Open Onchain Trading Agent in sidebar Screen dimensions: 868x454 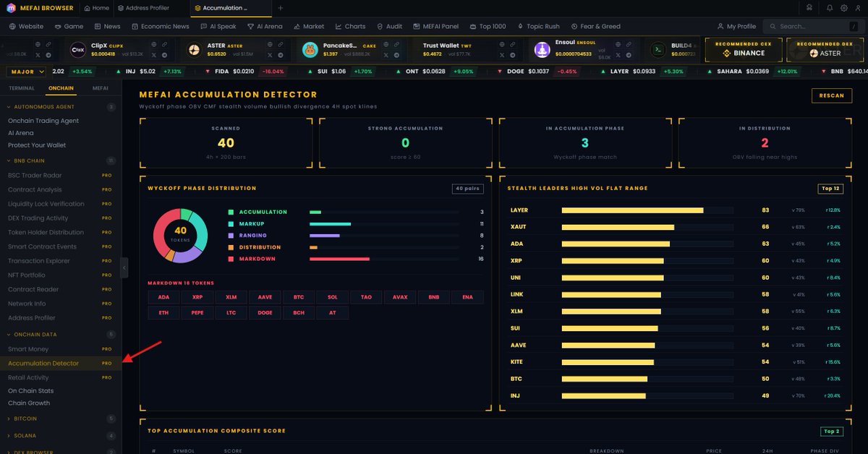[43, 121]
